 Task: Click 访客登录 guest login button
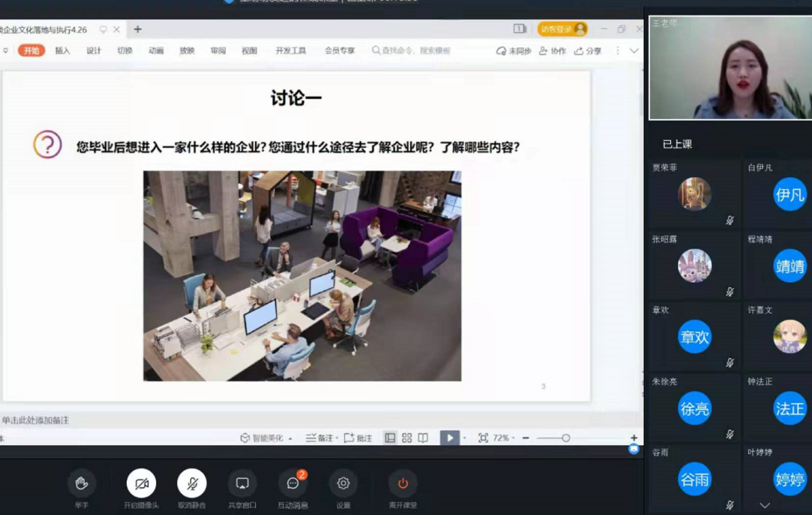click(563, 29)
